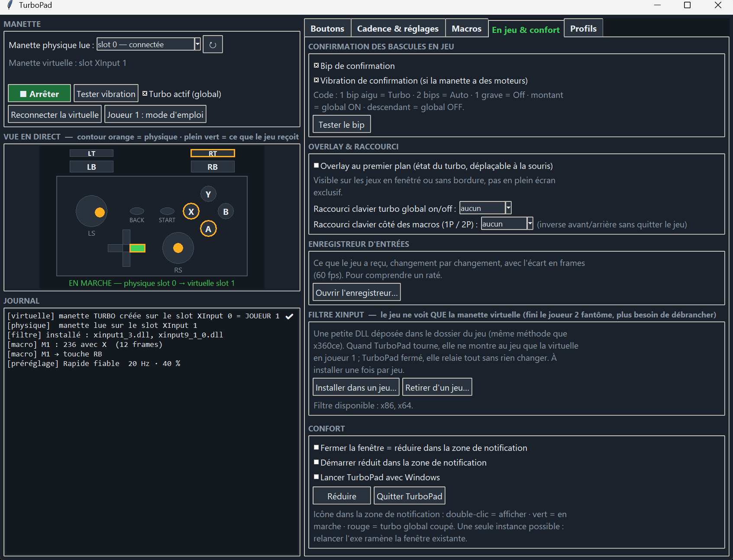Click Tester le bip button
Viewport: 733px width, 560px height.
coord(342,124)
